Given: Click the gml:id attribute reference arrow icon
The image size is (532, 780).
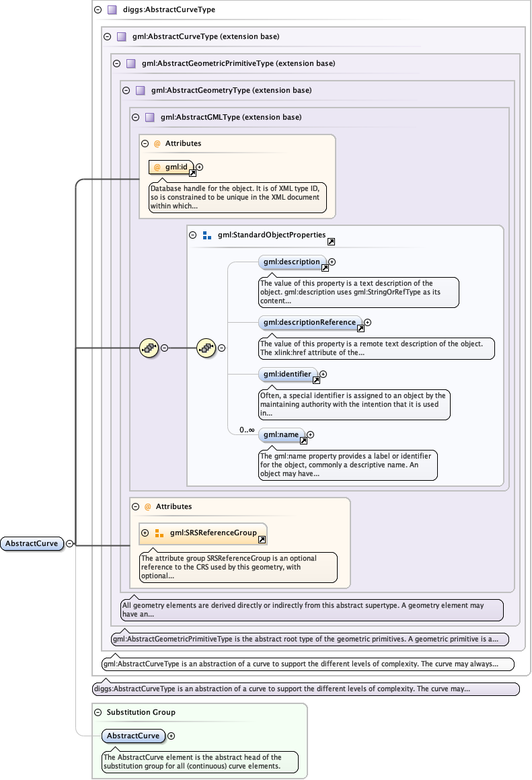Looking at the screenshot, I should click(x=192, y=173).
